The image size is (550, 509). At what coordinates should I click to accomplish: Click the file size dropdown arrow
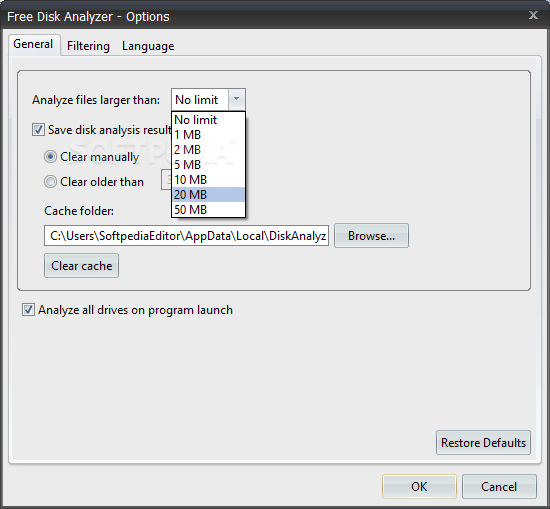(x=237, y=100)
